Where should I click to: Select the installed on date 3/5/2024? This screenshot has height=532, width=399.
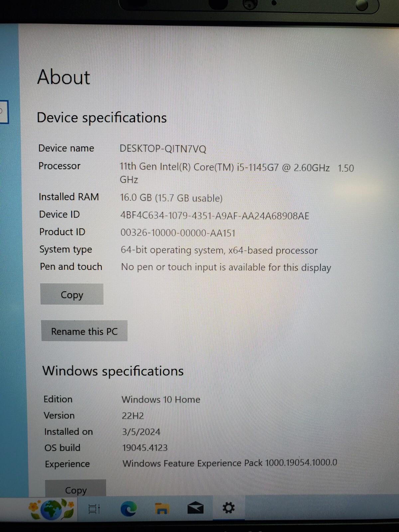[x=141, y=432]
